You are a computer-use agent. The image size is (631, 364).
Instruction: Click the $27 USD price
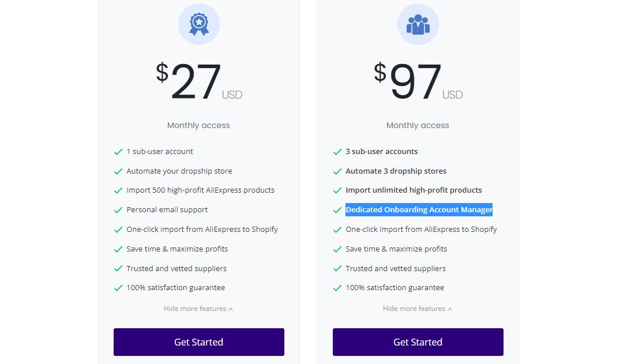(199, 81)
